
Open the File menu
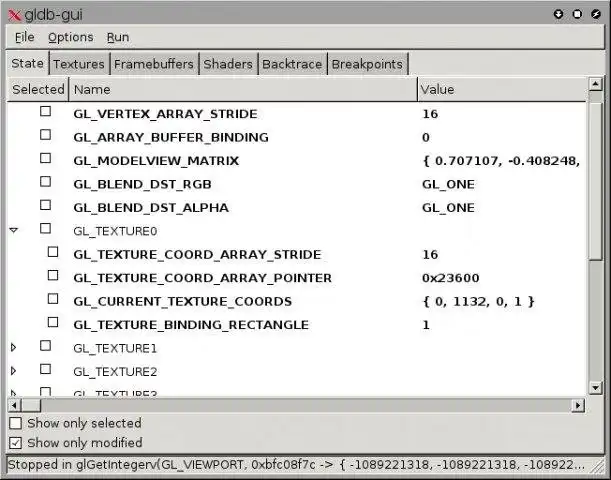pos(25,37)
